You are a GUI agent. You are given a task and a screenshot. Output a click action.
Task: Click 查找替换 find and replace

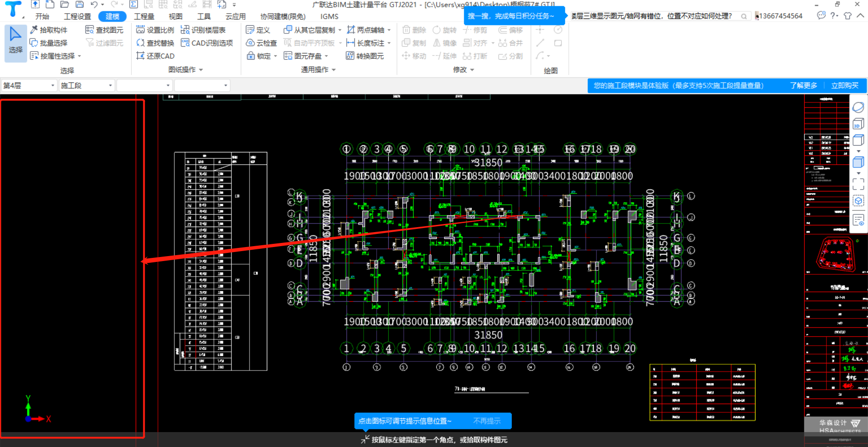[x=155, y=43]
